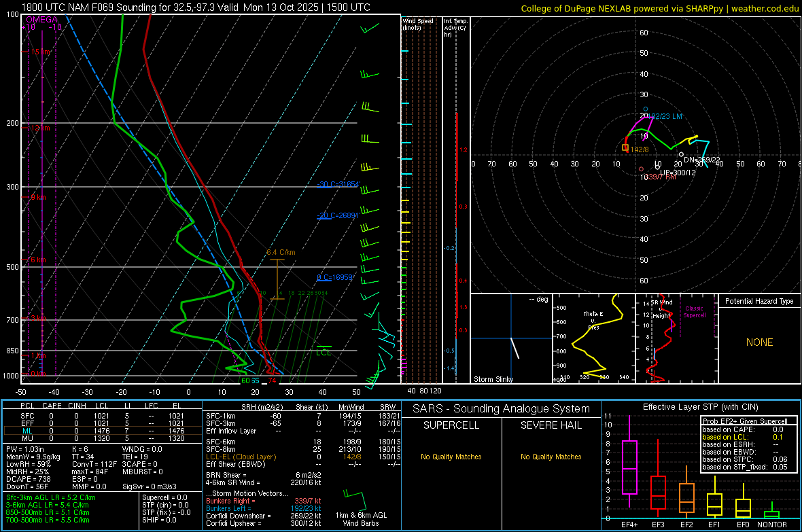
Task: Click the red Bunkers Right circle on hodograph
Action: (641, 169)
